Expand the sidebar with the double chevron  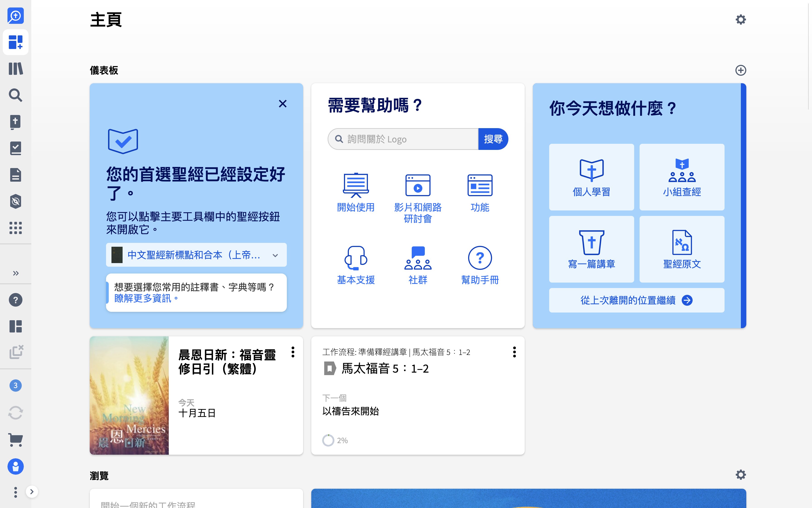15,273
